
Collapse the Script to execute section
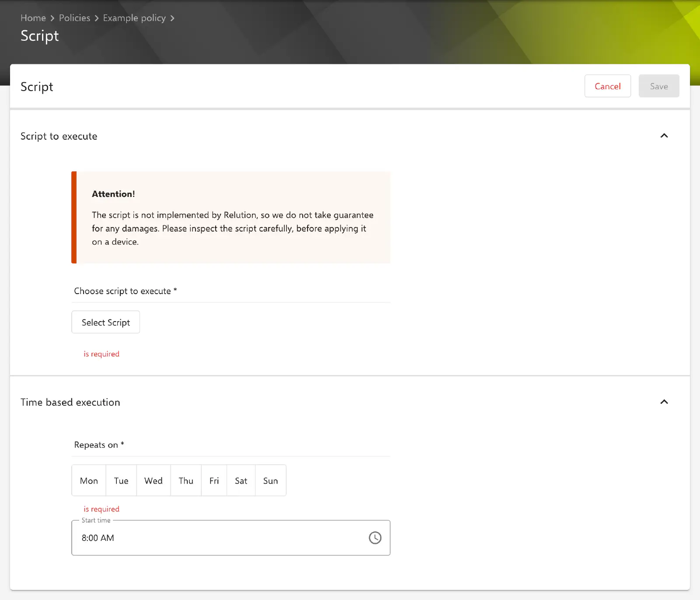[664, 136]
